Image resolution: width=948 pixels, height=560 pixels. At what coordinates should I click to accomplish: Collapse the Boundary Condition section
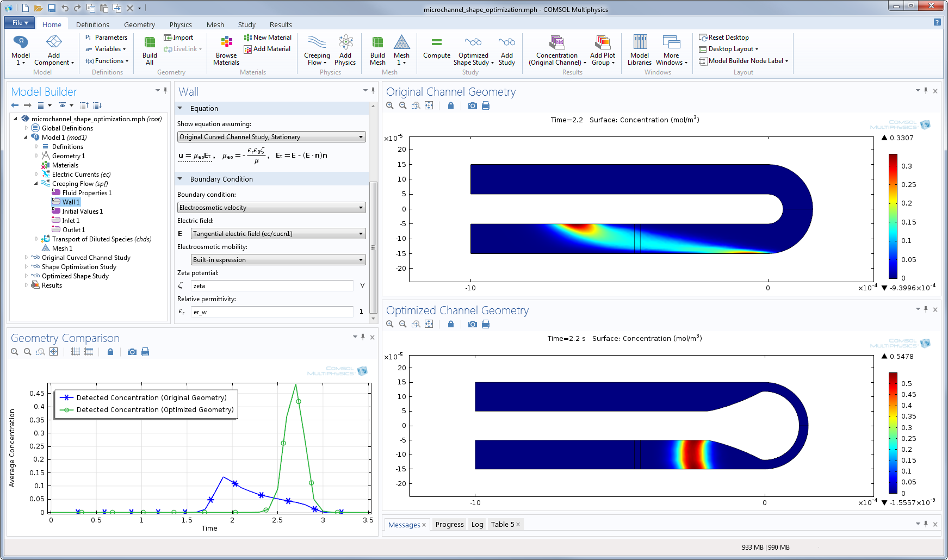pyautogui.click(x=180, y=179)
